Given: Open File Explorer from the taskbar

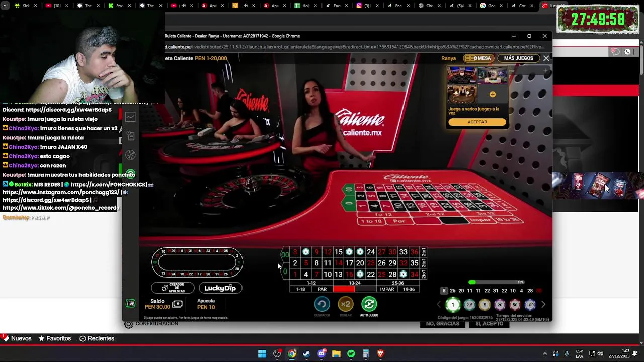Looking at the screenshot, I should [336, 354].
